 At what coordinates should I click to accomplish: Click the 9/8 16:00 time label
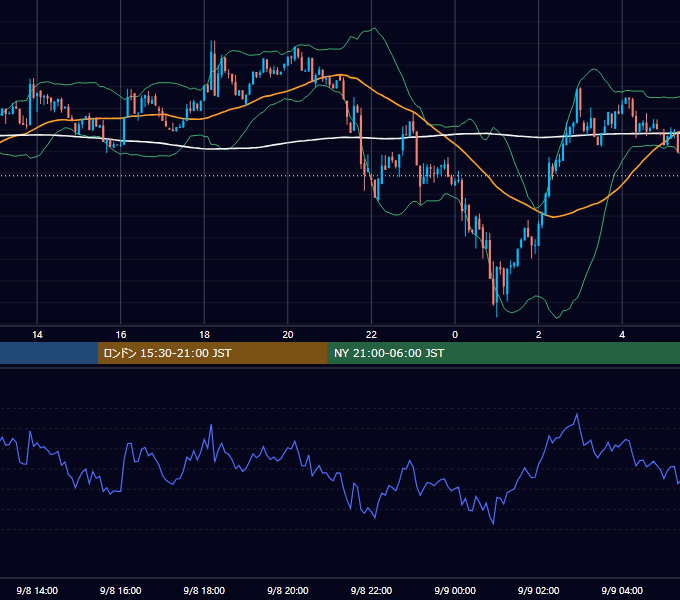121,590
